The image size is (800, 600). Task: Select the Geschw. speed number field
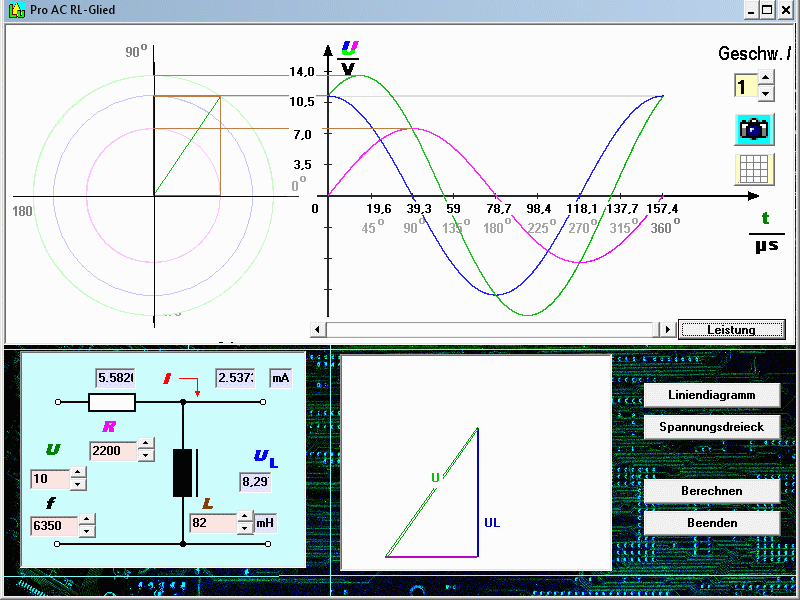746,86
